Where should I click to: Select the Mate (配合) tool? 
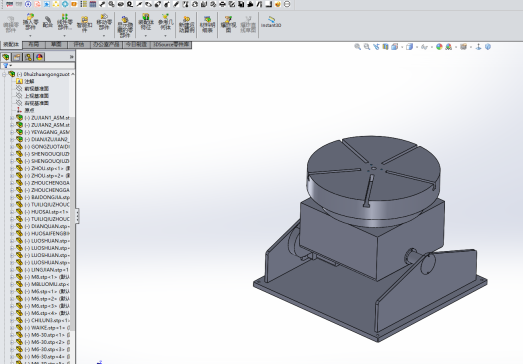point(48,22)
